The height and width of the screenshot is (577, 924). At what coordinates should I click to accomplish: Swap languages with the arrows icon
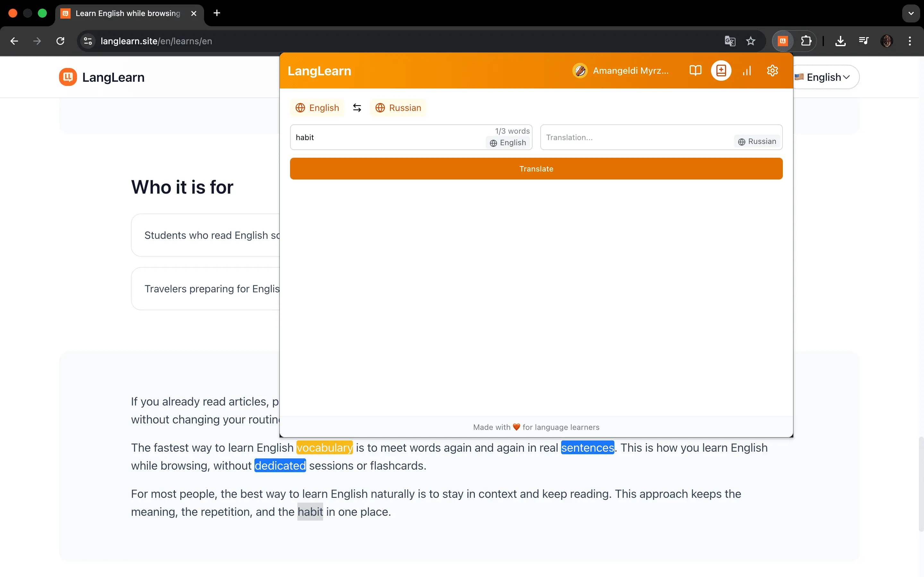pos(357,108)
